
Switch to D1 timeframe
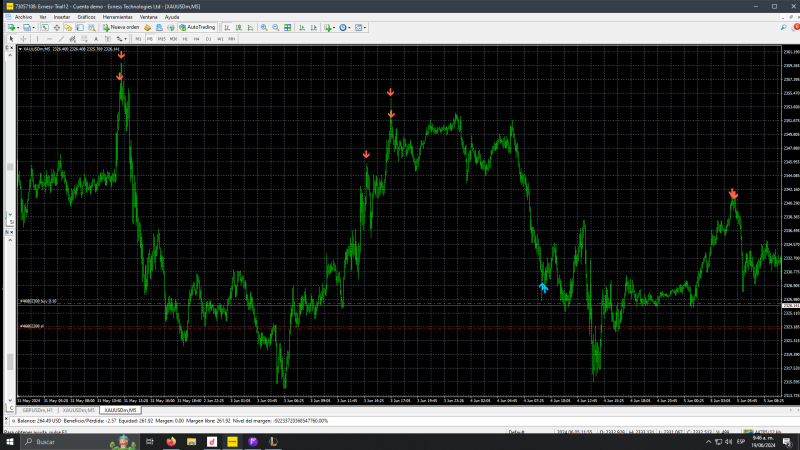209,39
